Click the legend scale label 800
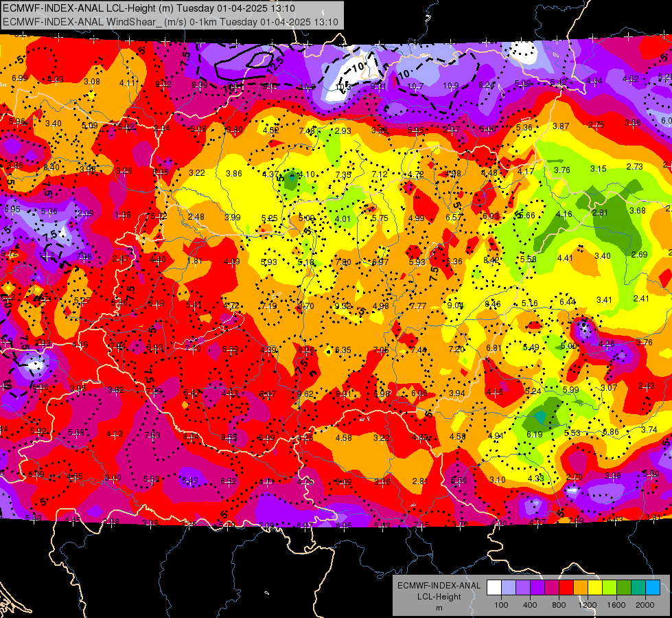Image resolution: width=672 pixels, height=618 pixels. coord(559,605)
